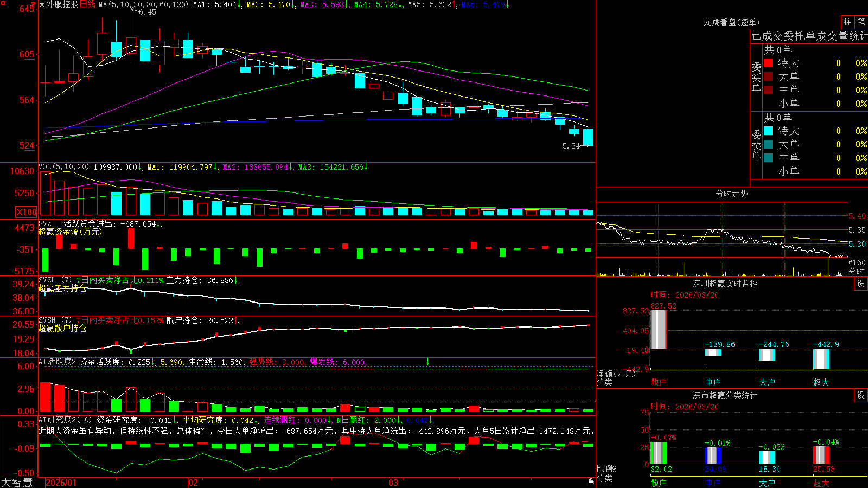Screen dimensions: 868x488
Task: Click the 大智慧 logo label at bottom-left
Action: tap(17, 482)
